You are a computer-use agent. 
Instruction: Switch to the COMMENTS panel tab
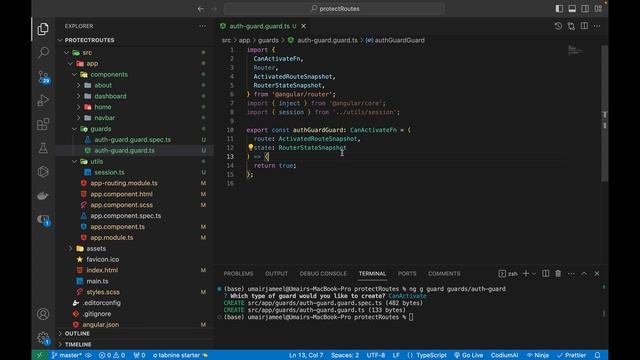point(444,273)
